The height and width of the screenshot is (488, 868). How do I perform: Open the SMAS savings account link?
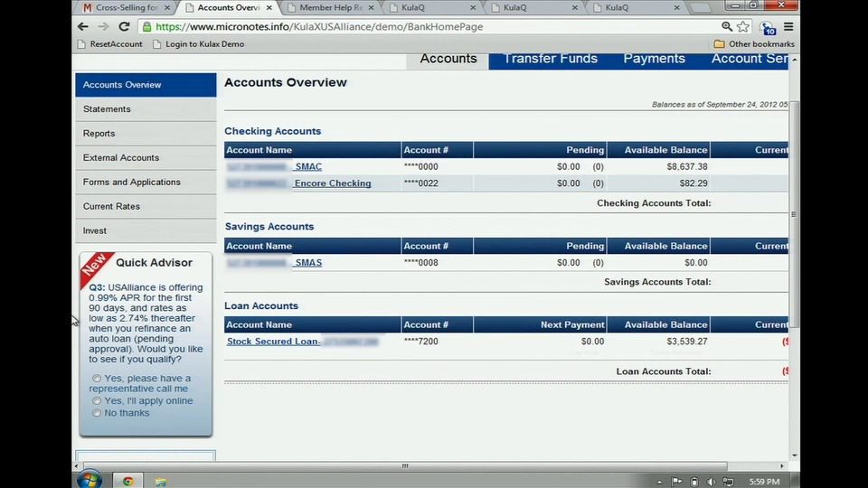[x=307, y=263]
